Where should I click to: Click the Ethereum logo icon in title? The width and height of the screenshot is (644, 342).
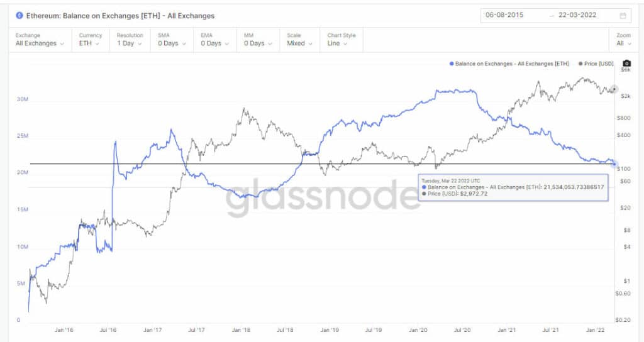(x=19, y=15)
